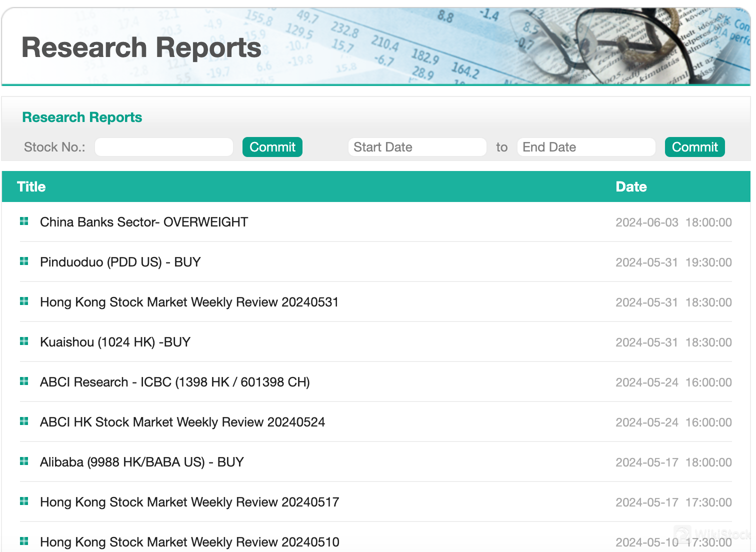Click the icon beside Kuaishou (1024 HK) report

24,341
